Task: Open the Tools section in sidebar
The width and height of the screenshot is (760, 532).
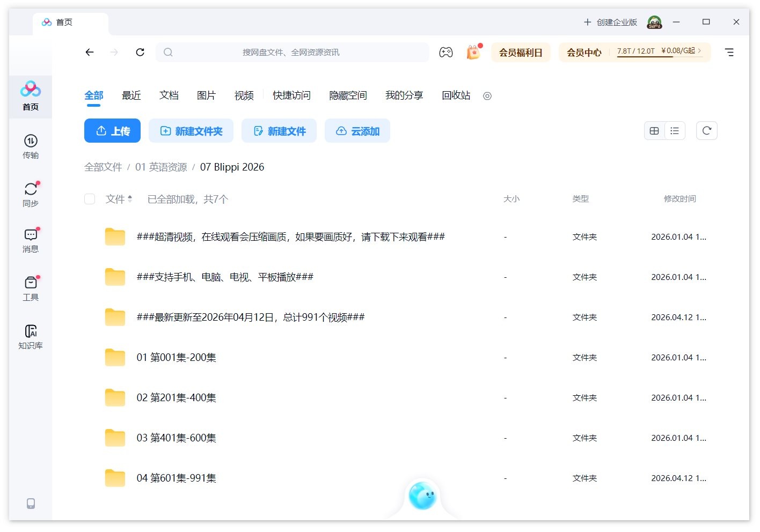Action: tap(31, 288)
